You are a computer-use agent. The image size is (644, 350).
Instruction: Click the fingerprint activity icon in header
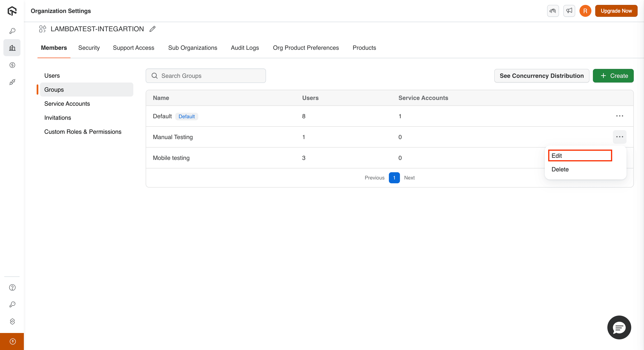[553, 11]
